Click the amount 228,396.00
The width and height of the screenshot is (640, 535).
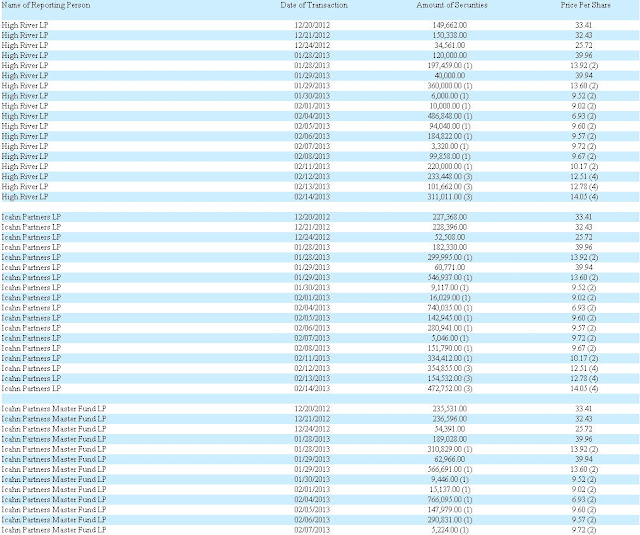click(449, 227)
